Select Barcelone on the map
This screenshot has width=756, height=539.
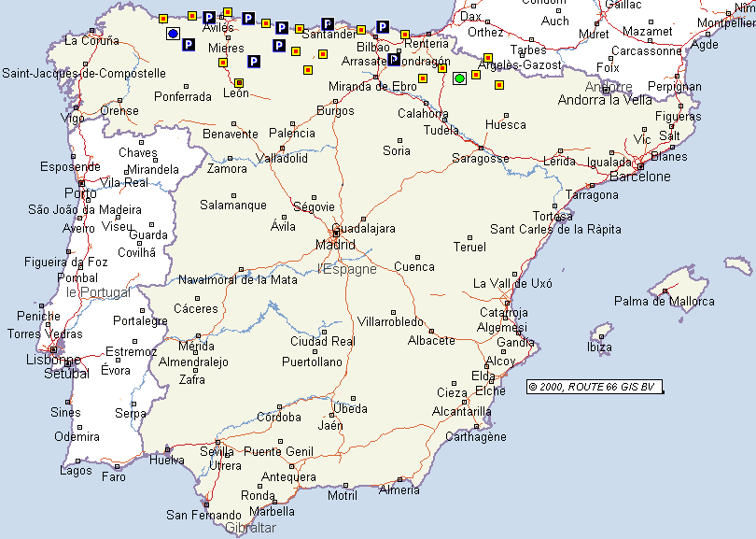[x=639, y=177]
